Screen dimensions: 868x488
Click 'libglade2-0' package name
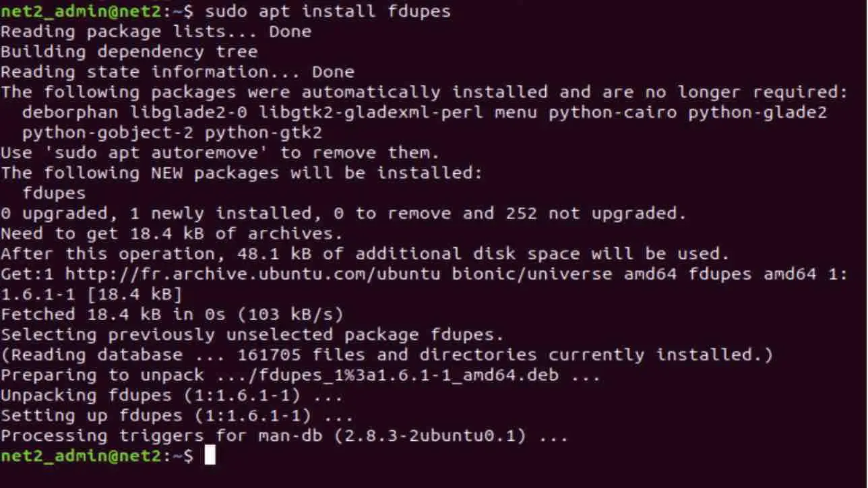click(x=189, y=113)
